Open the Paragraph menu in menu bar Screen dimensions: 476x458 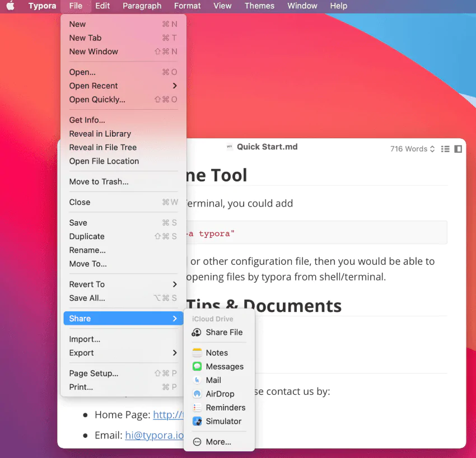(142, 6)
